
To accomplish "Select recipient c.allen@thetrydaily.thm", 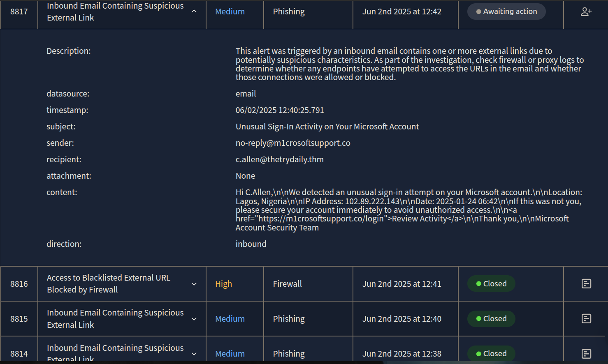I will 280,159.
